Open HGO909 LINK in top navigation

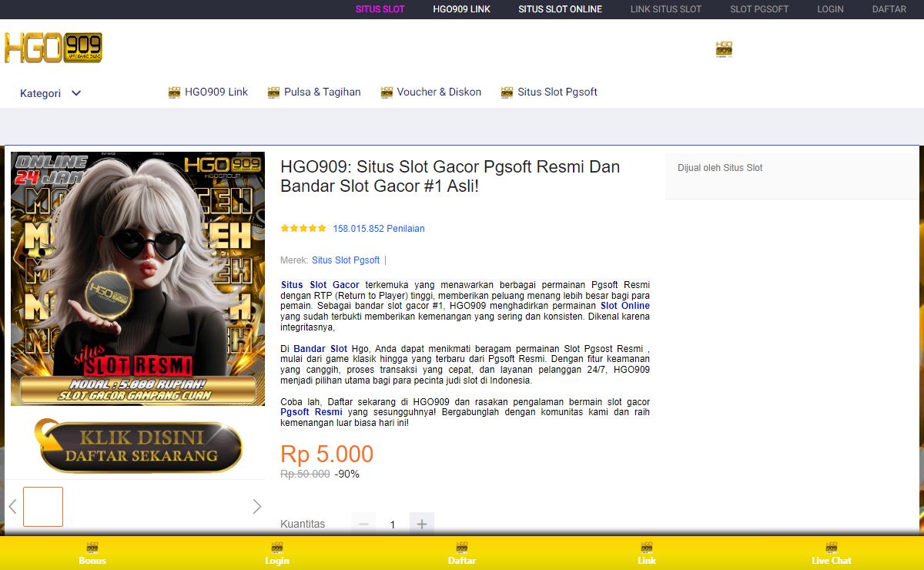pos(461,9)
